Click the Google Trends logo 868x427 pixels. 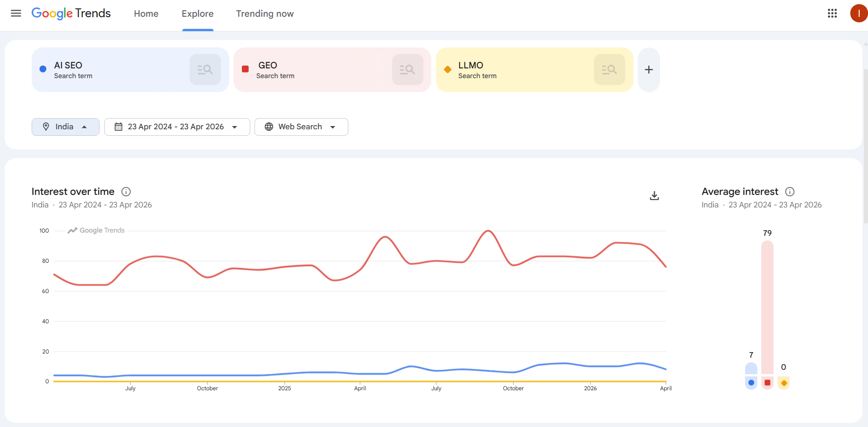click(71, 13)
